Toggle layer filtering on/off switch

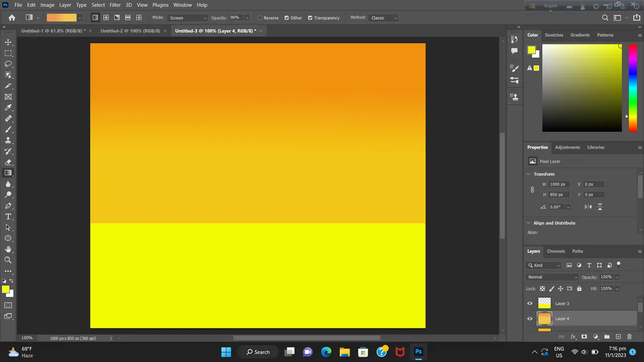pos(618,264)
